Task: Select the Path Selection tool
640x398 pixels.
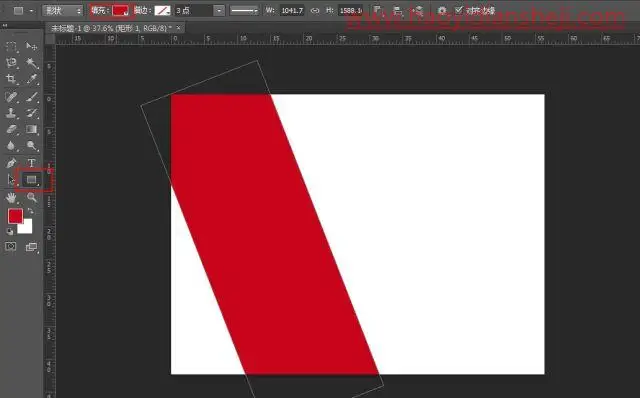Action: tap(11, 180)
